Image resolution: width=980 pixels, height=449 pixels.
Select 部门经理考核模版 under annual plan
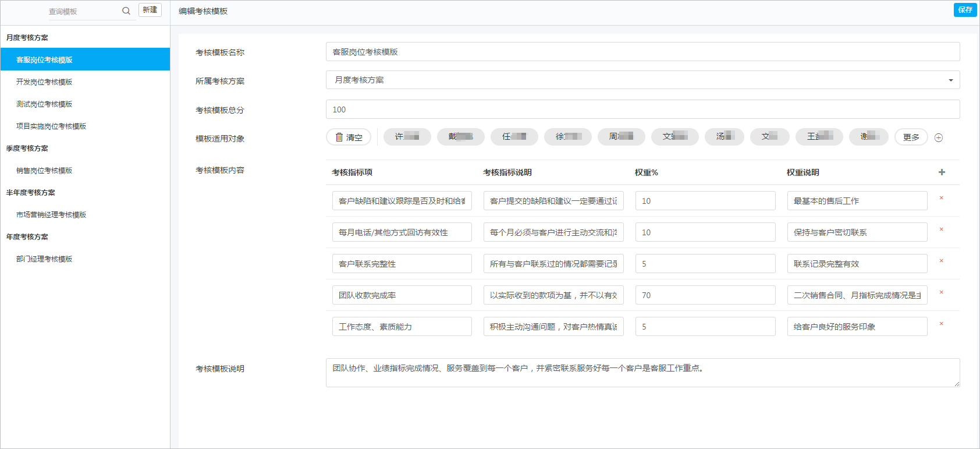click(44, 259)
